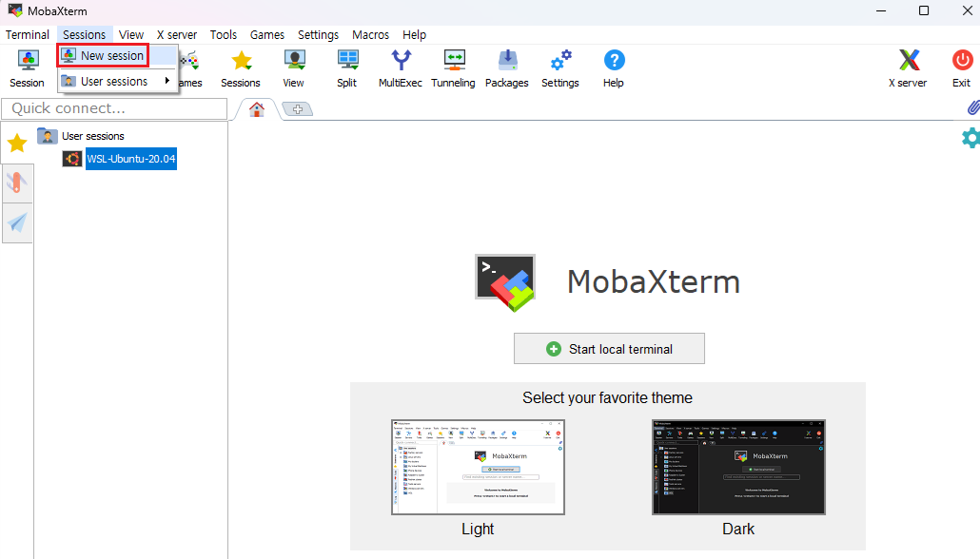Click the MobaXterm logo in the center
This screenshot has height=559, width=980.
pos(505,282)
